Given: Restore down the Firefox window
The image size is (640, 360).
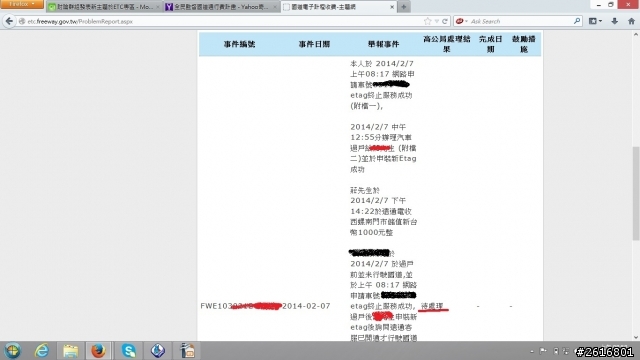Looking at the screenshot, I should coord(611,4).
